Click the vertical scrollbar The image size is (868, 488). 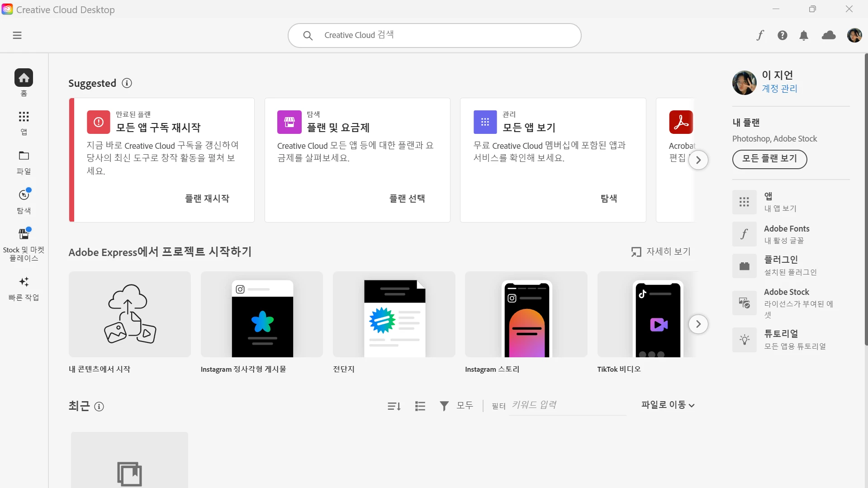click(866, 199)
